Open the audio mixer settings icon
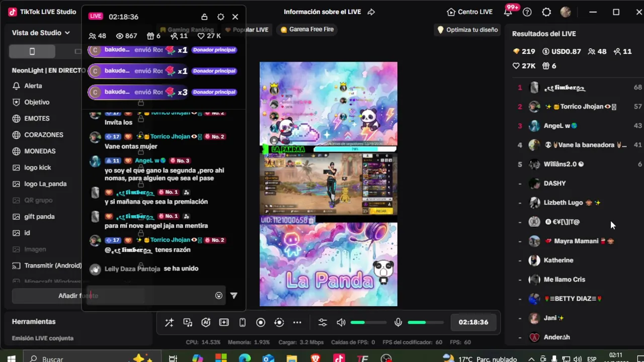The width and height of the screenshot is (644, 362). pos(323,323)
